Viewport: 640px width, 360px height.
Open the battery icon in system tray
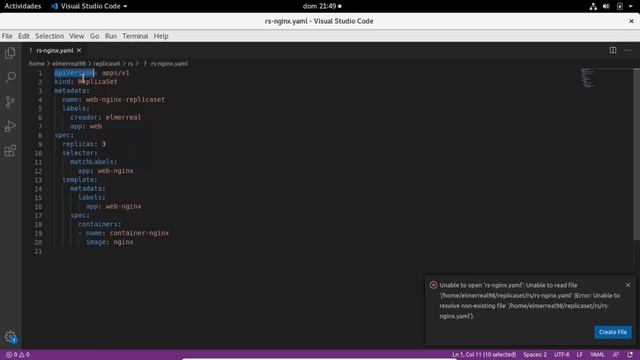620,6
